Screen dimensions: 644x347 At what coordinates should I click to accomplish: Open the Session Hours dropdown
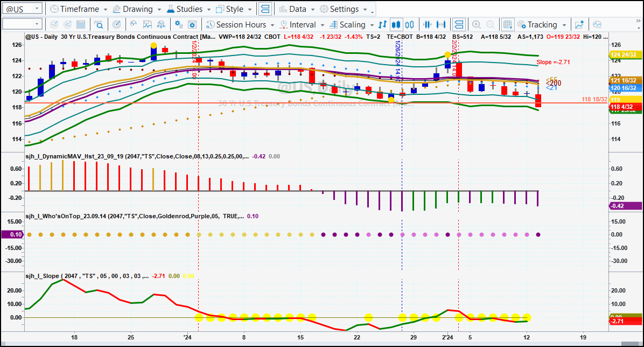(240, 25)
